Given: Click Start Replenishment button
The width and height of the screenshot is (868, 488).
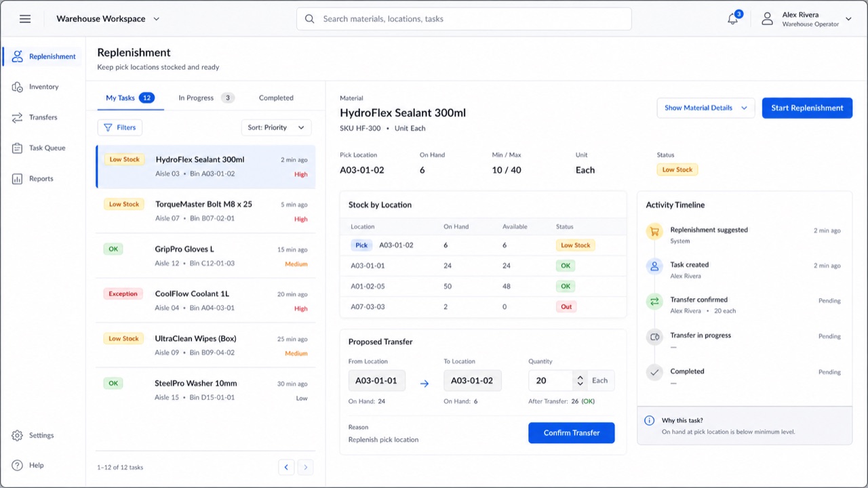Looking at the screenshot, I should pyautogui.click(x=807, y=108).
